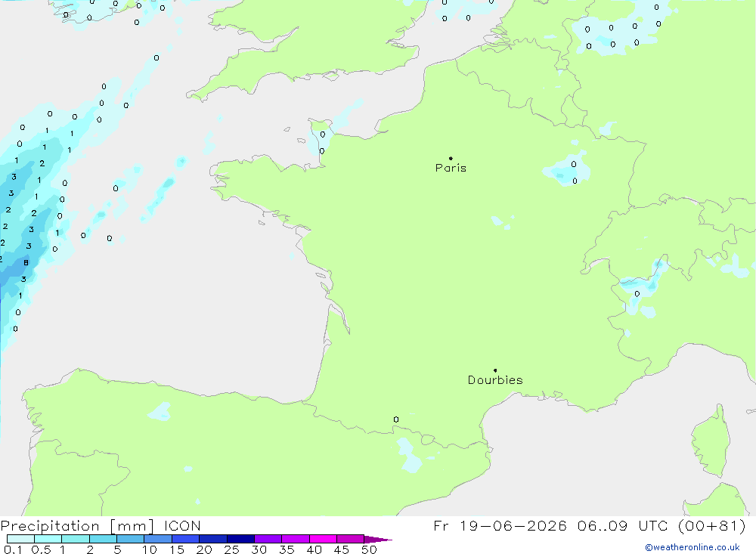Image resolution: width=756 pixels, height=554 pixels.
Task: Pick the 0.1–0.5 mm legend swatch
Action: [20, 539]
